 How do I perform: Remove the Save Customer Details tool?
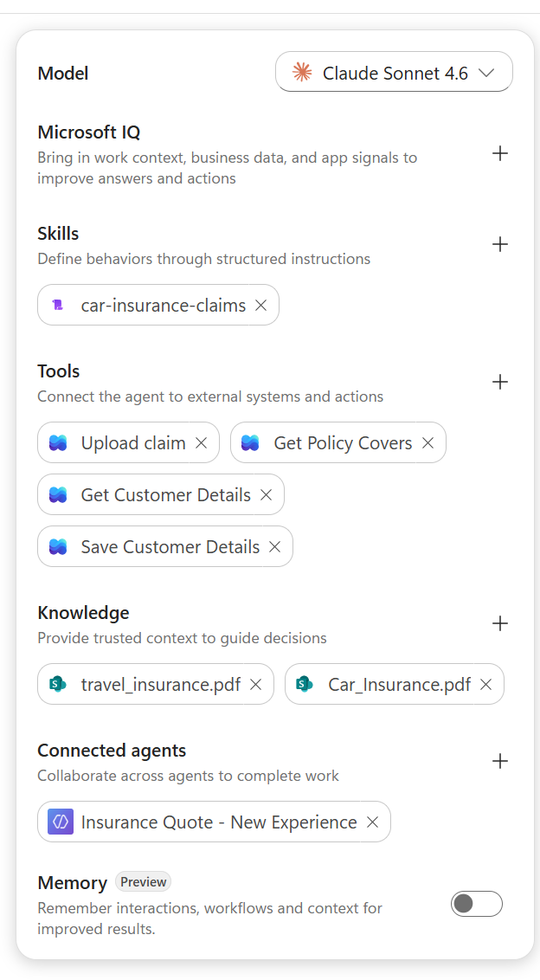point(275,546)
